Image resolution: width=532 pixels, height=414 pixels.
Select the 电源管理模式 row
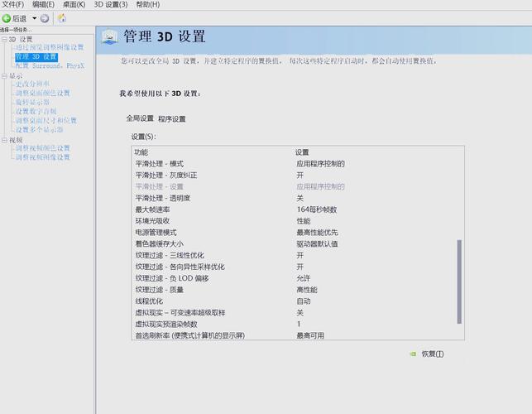(x=294, y=233)
